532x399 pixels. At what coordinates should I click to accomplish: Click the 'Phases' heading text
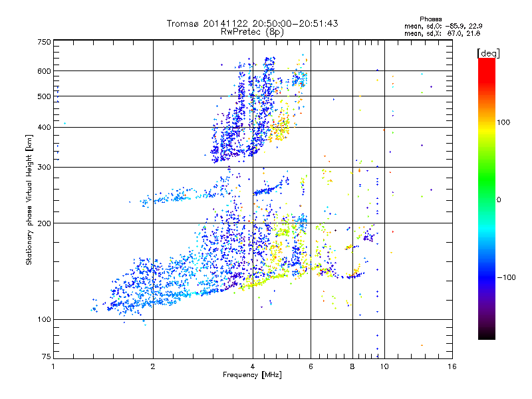click(x=430, y=19)
